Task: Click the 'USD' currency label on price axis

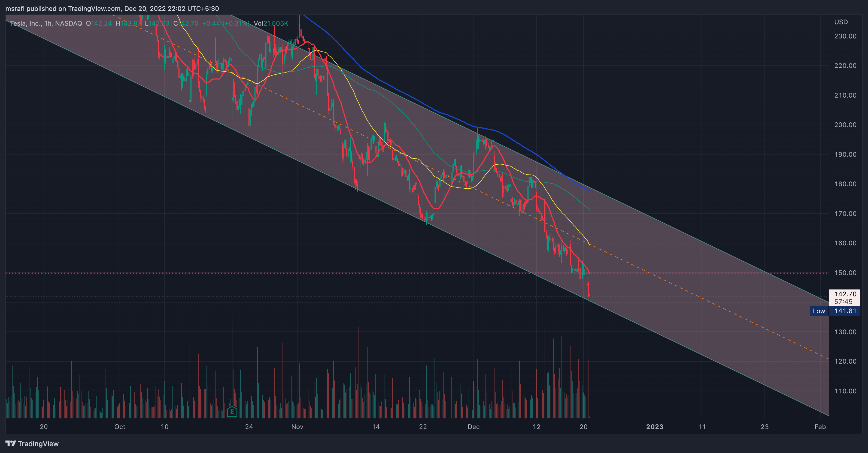Action: [x=841, y=22]
